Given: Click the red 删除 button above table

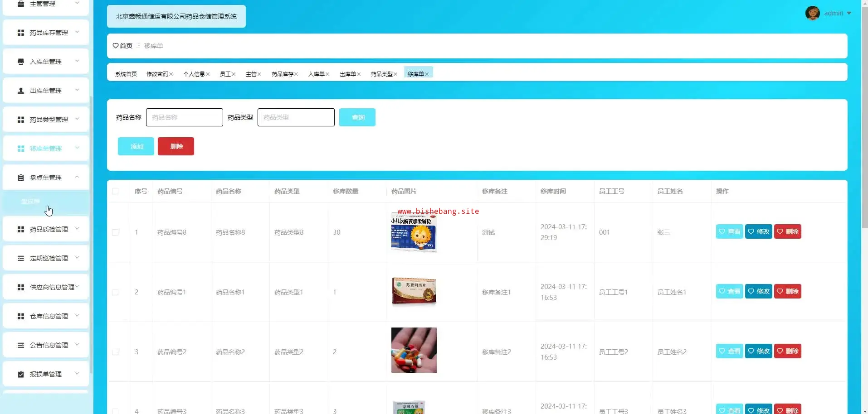Looking at the screenshot, I should pos(176,146).
